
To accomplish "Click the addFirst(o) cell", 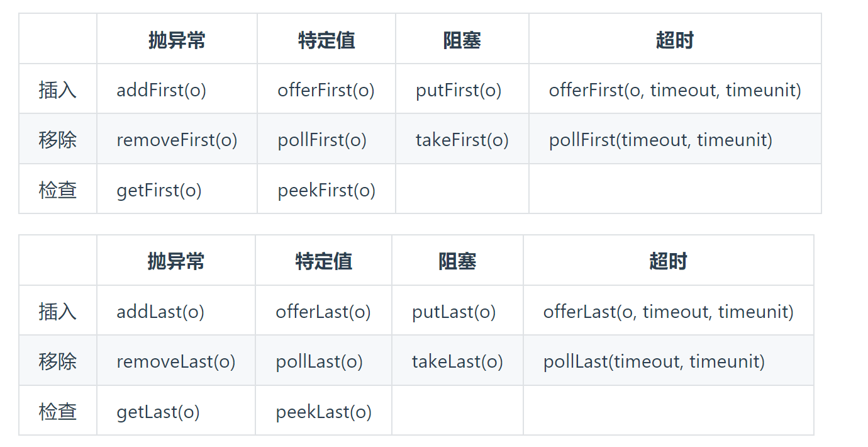I will (x=161, y=90).
